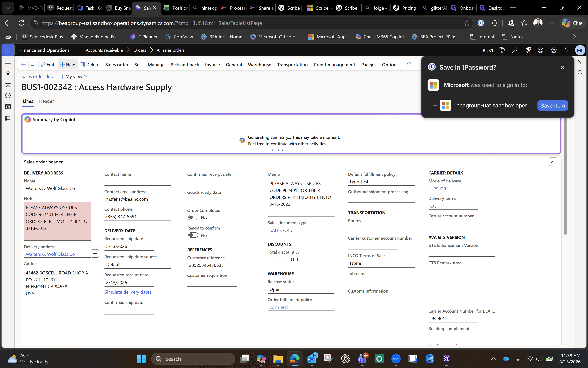Open the feedback smiley icon

pos(541,50)
